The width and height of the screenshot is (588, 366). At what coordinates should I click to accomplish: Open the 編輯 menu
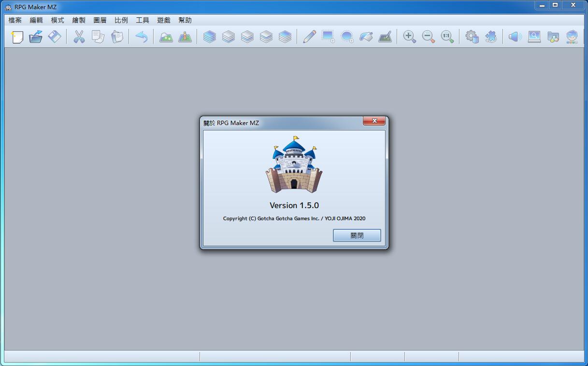tap(36, 20)
